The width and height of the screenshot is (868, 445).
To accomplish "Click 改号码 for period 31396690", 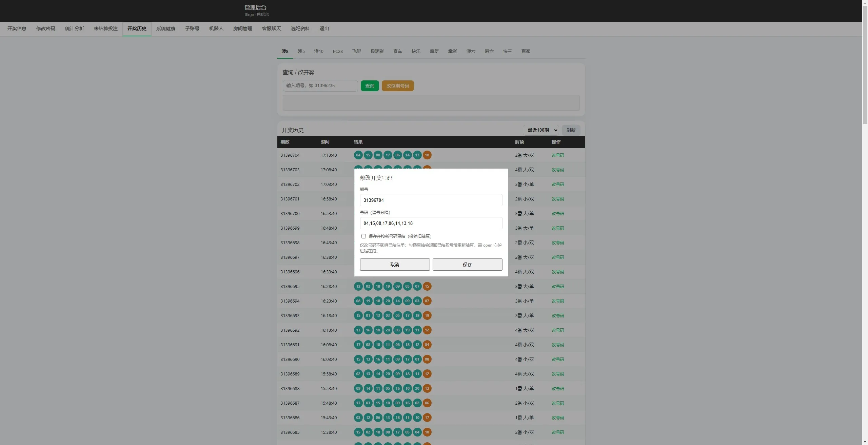I will [x=558, y=360].
